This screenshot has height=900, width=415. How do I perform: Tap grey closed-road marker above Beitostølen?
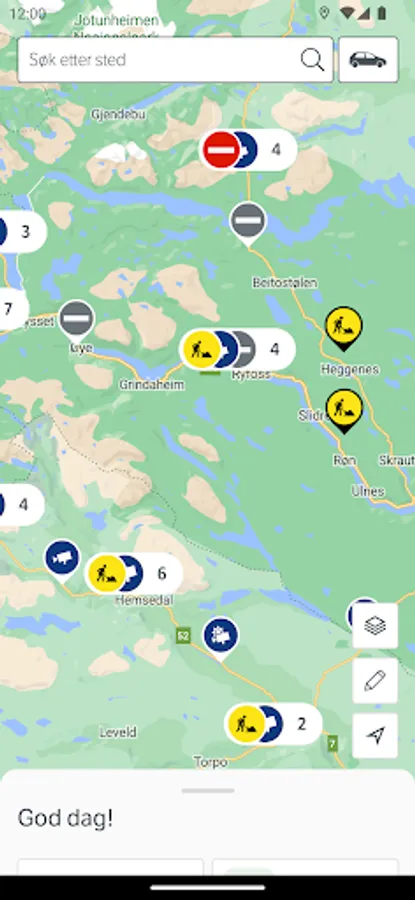[248, 223]
